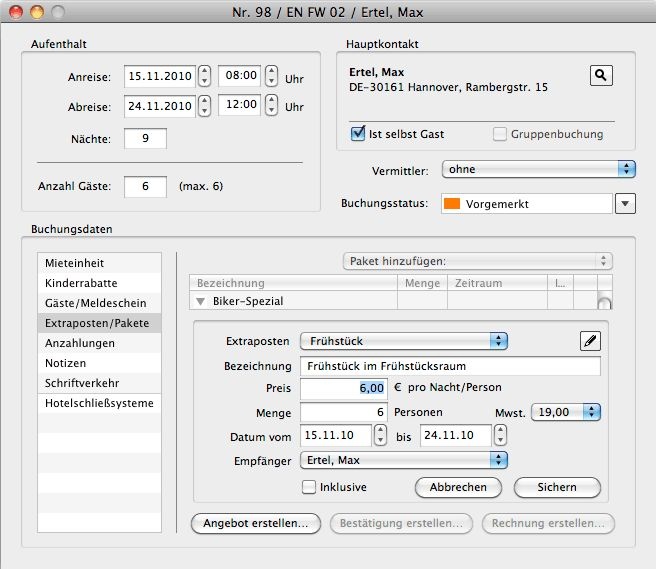Click the Angebot erstellen button
The width and height of the screenshot is (656, 569).
point(256,523)
